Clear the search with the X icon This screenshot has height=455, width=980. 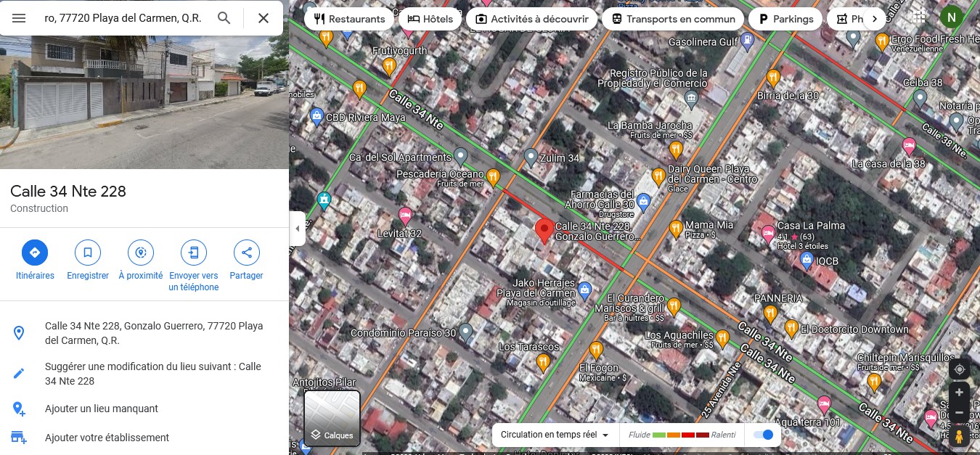click(264, 18)
